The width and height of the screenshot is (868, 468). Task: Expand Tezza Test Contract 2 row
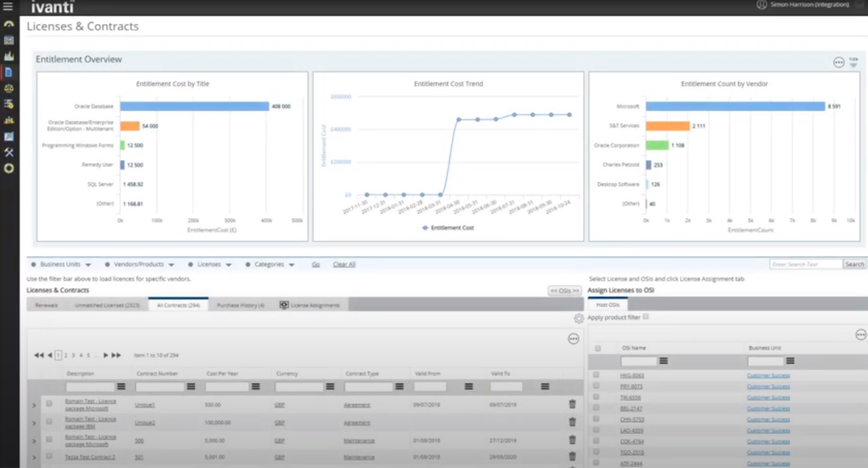pos(34,457)
